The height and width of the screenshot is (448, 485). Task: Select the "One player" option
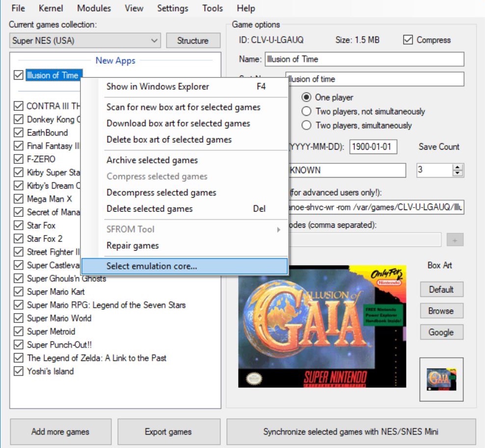306,97
